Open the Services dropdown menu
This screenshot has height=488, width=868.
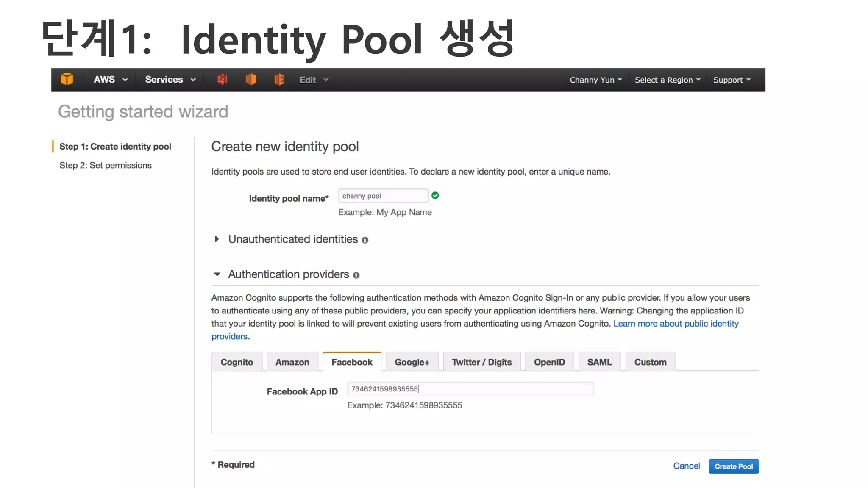170,80
